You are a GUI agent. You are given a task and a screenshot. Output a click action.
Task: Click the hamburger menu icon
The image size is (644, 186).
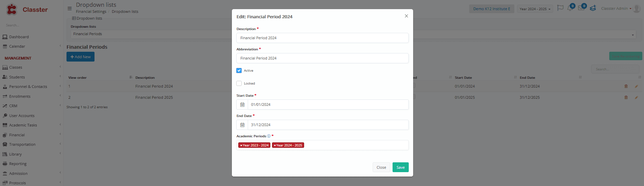[x=70, y=9]
